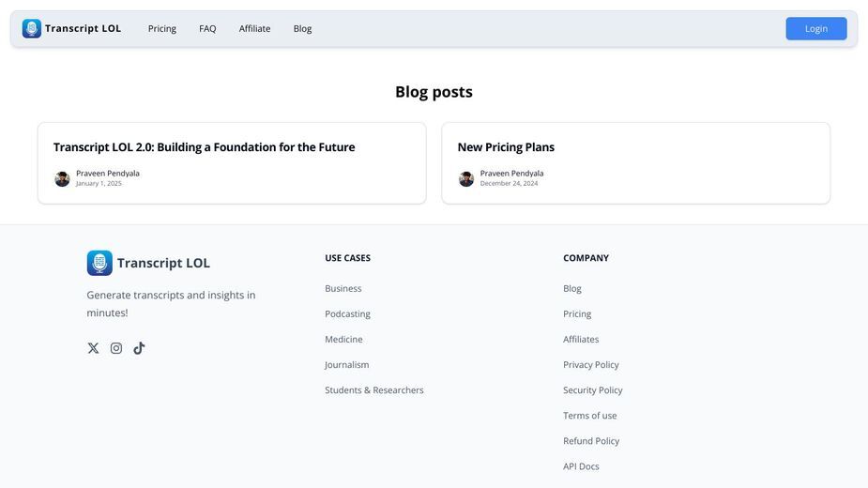Go to Affiliate in the top navigation
Viewport: 868px width, 488px height.
pos(254,28)
